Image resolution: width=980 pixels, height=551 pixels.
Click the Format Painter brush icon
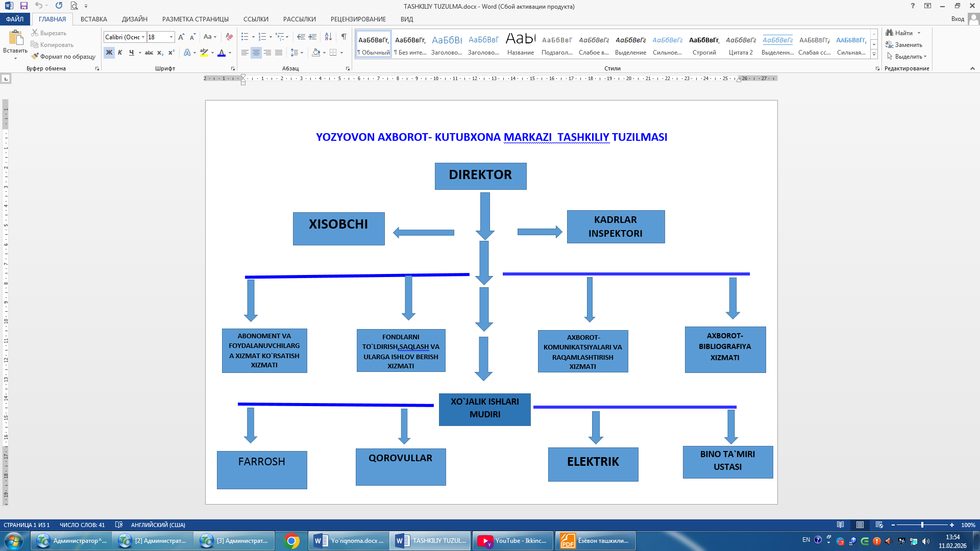coord(35,57)
